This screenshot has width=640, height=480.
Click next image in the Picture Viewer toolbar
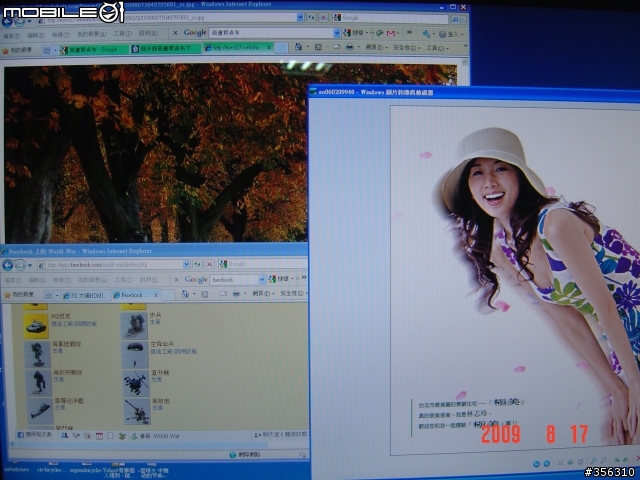click(x=547, y=463)
